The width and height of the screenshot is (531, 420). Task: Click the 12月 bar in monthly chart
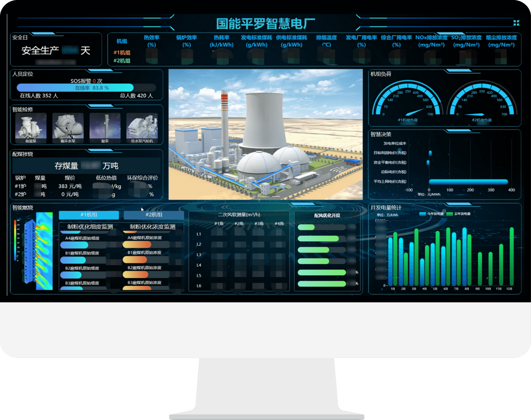point(512,256)
